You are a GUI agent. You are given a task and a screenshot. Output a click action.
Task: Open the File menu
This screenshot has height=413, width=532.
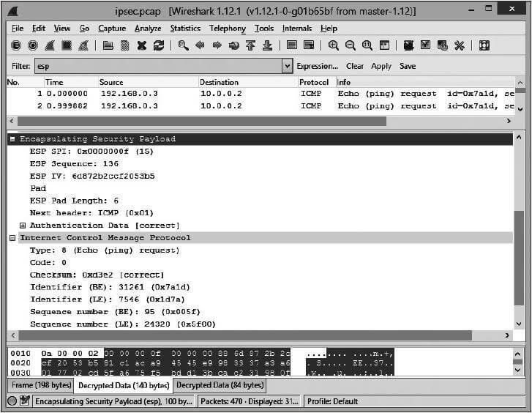[x=18, y=28]
